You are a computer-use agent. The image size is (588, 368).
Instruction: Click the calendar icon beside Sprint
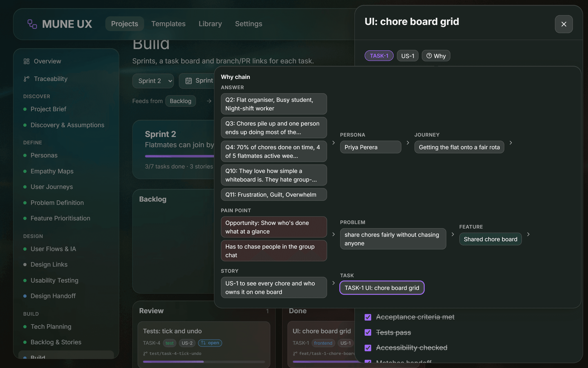point(189,81)
